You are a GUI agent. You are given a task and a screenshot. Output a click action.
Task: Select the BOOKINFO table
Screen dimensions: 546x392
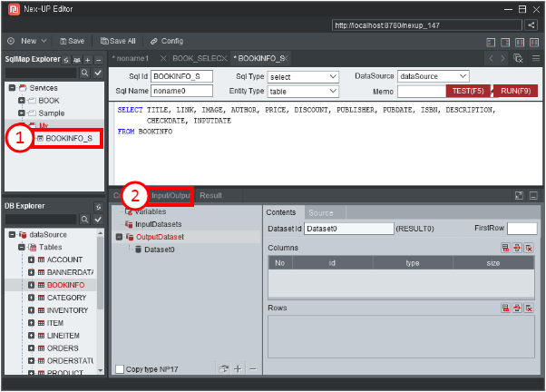click(x=65, y=285)
